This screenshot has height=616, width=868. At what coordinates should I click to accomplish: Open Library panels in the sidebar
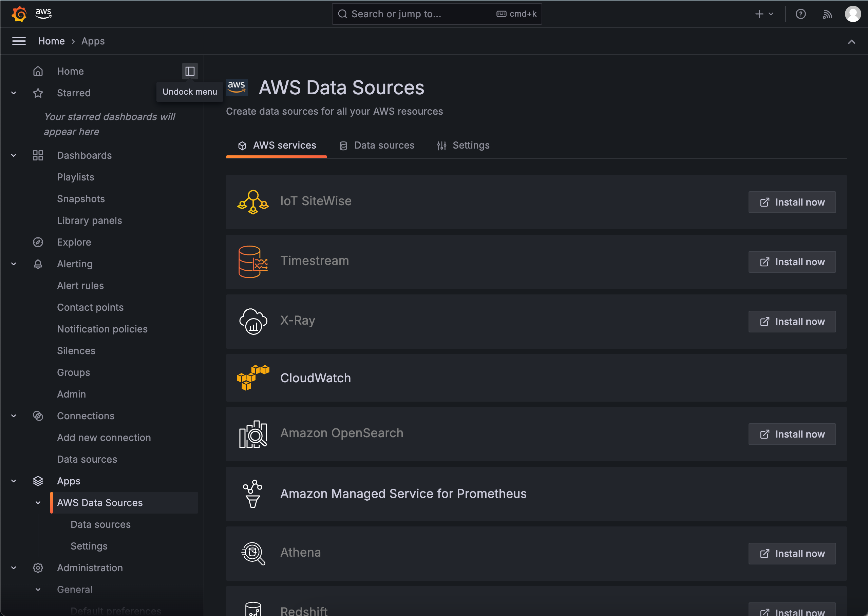90,220
